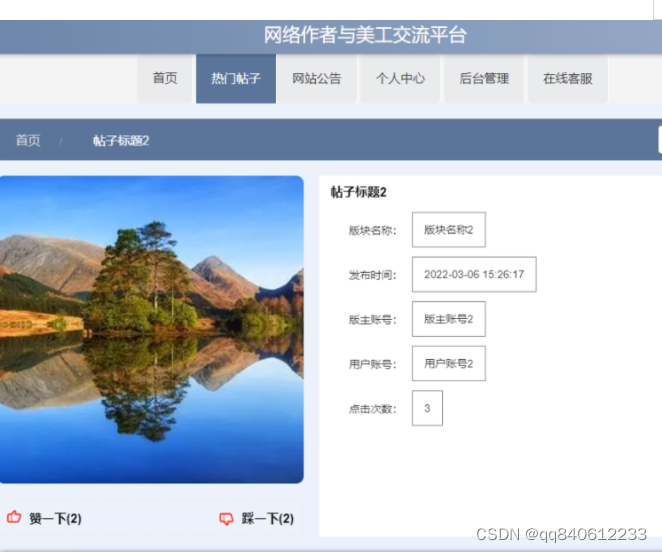Click the 版主账号2 field
The height and width of the screenshot is (552, 662).
tap(449, 319)
